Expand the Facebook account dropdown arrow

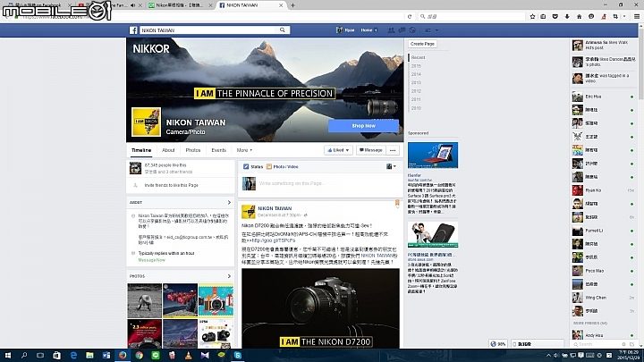click(x=436, y=30)
